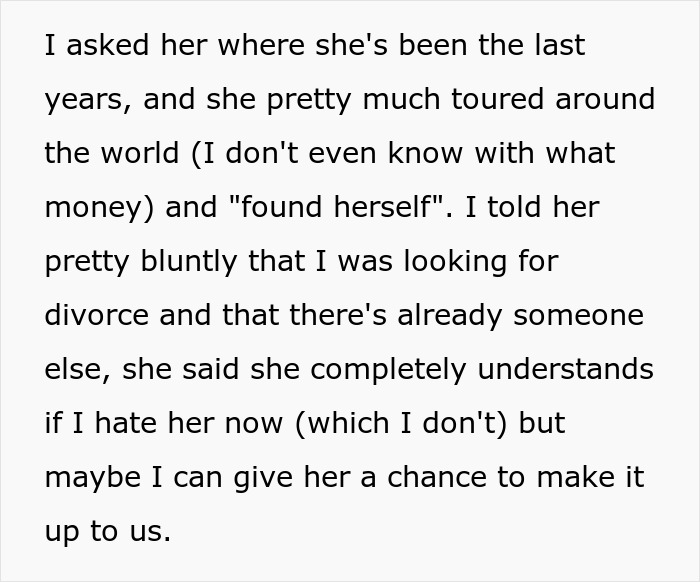This screenshot has height=582, width=700.
Task: Click the word "money" in parentheses
Action: click(89, 208)
